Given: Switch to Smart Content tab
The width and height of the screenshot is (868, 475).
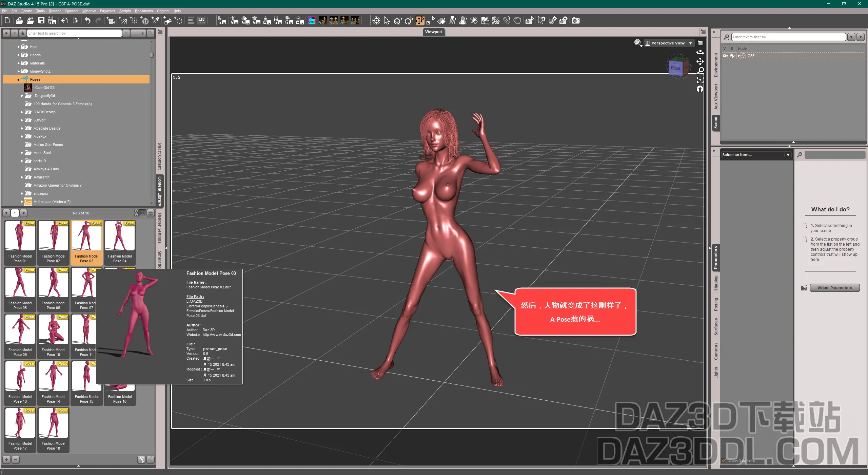Looking at the screenshot, I should click(160, 156).
